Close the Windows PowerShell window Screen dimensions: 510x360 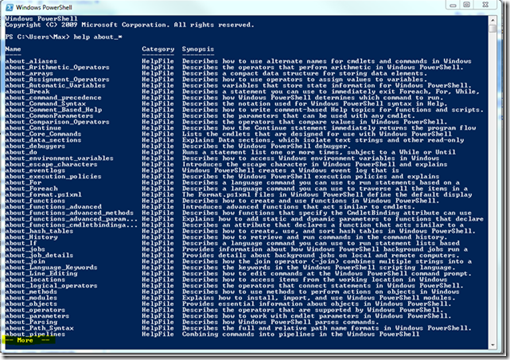485,5
